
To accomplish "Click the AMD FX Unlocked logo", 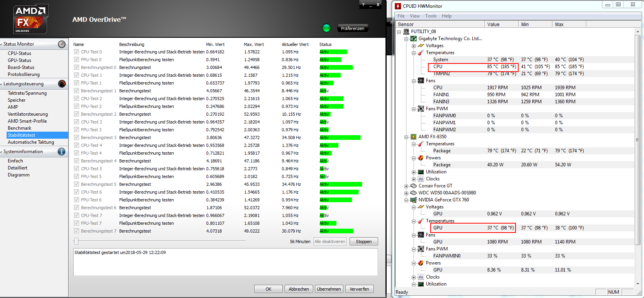I will click(x=31, y=19).
